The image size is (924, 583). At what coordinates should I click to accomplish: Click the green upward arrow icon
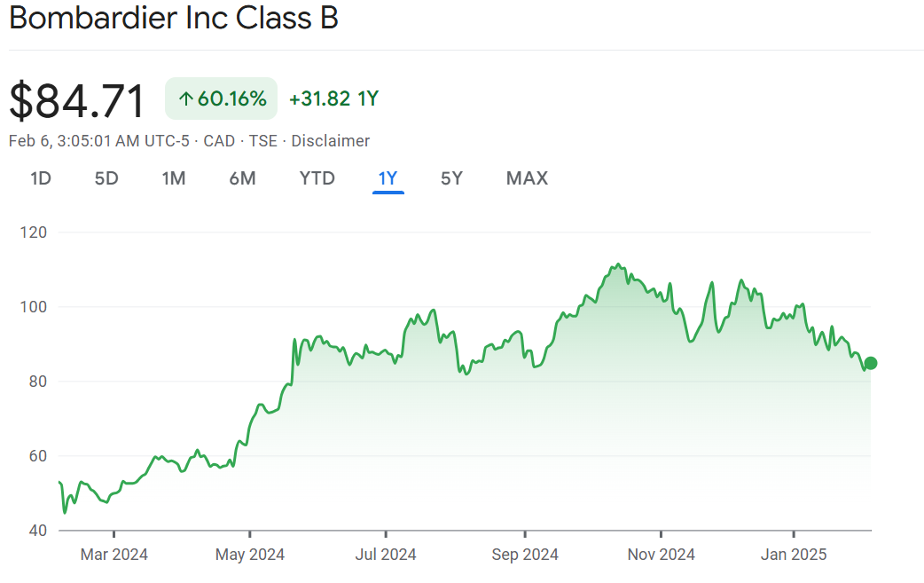[x=185, y=99]
